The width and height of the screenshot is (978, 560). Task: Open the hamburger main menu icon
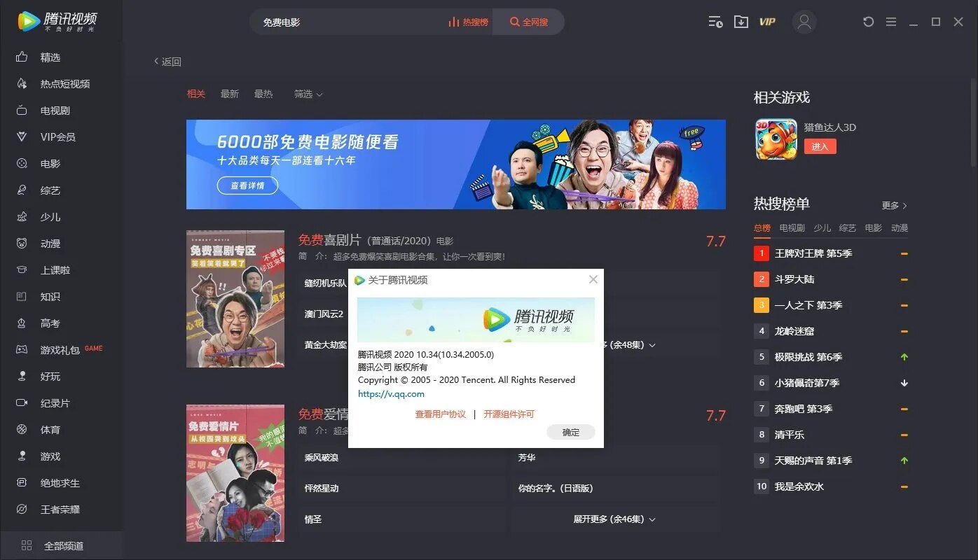pyautogui.click(x=891, y=22)
